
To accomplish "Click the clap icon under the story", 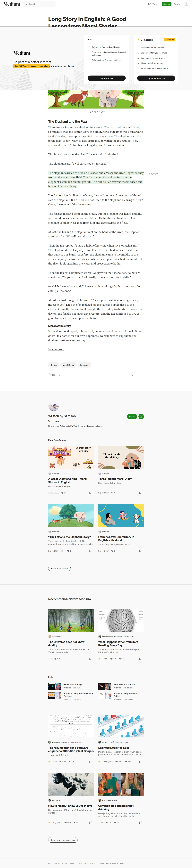I will click(x=50, y=375).
